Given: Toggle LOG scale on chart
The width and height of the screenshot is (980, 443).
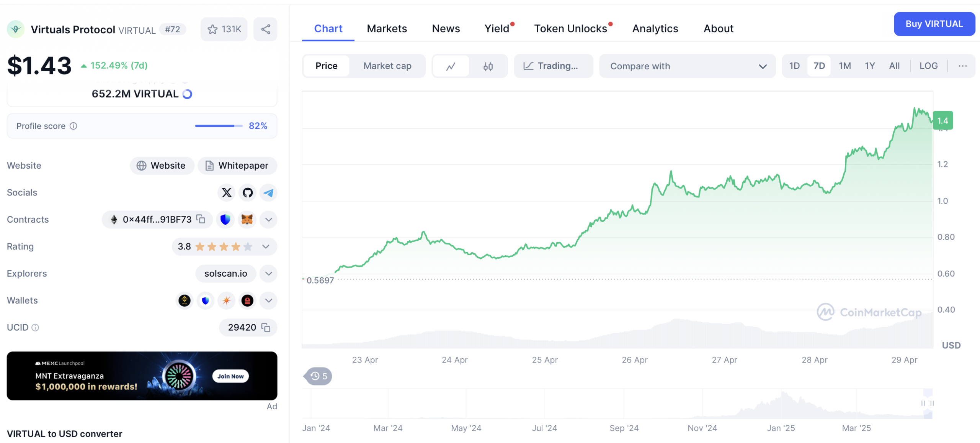Looking at the screenshot, I should (929, 66).
